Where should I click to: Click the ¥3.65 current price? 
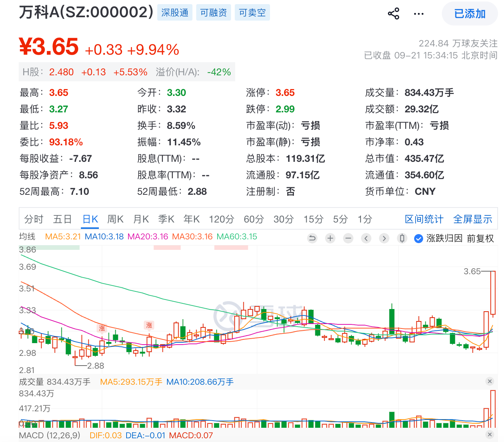pos(49,46)
